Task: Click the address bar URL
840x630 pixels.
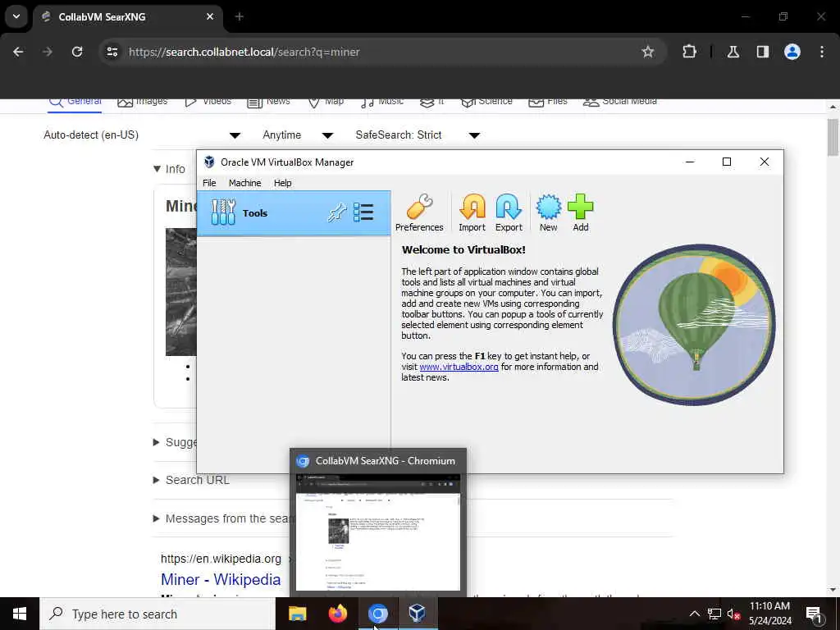Action: pos(244,52)
